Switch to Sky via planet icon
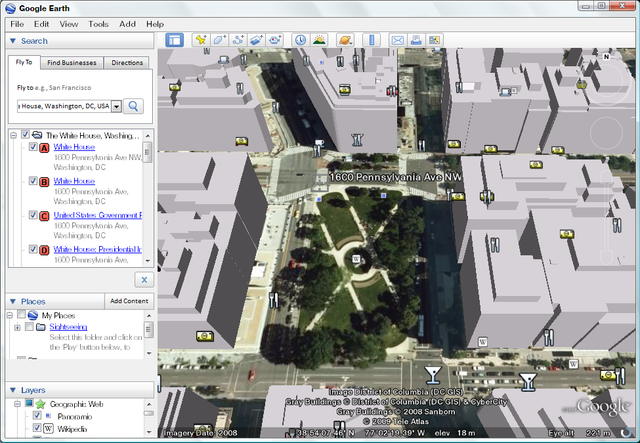 [345, 40]
